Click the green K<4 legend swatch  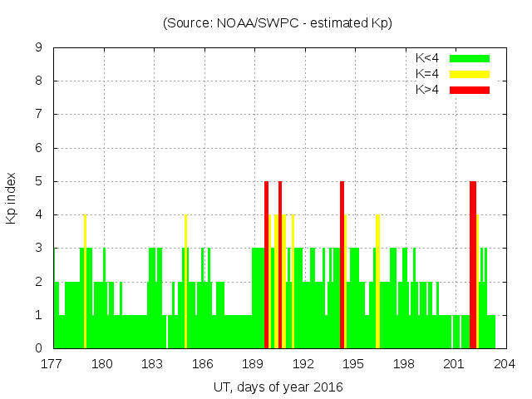(470, 58)
